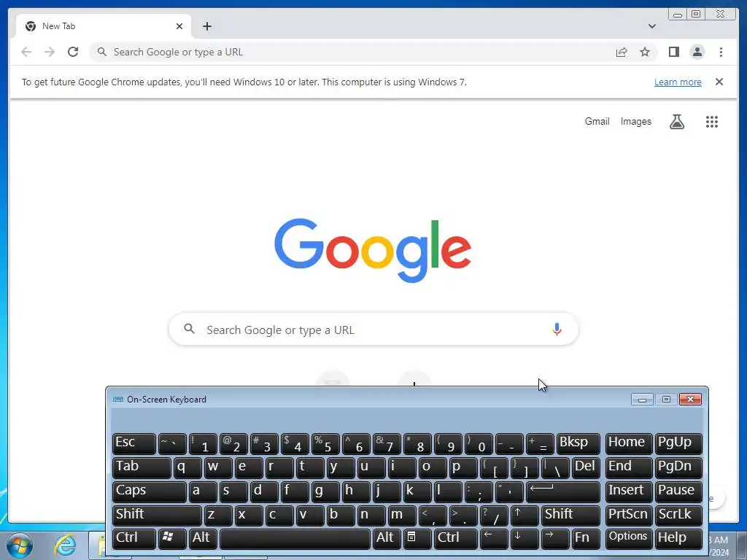Tap the context menu key on keyboard
The height and width of the screenshot is (560, 747).
pyautogui.click(x=417, y=539)
